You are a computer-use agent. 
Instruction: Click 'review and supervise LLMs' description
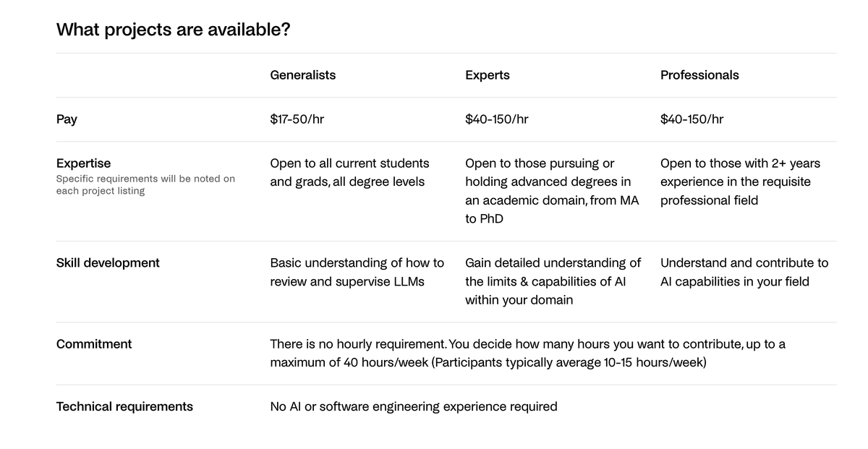(347, 281)
